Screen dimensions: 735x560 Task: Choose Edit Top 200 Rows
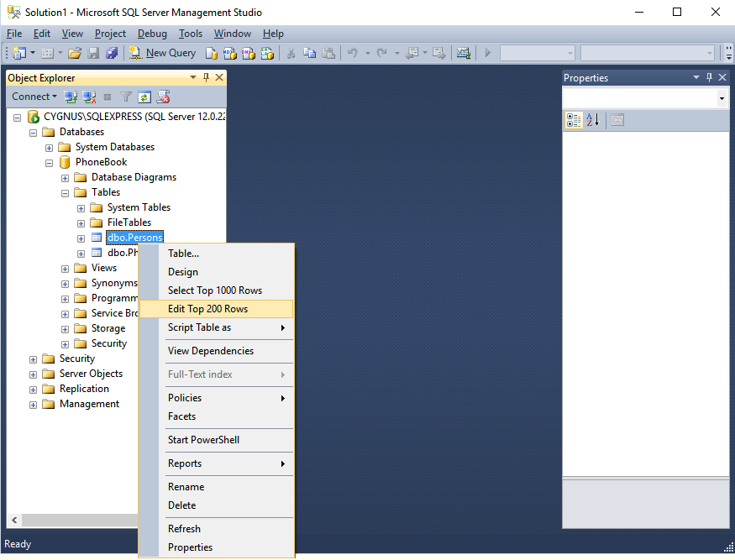217,309
